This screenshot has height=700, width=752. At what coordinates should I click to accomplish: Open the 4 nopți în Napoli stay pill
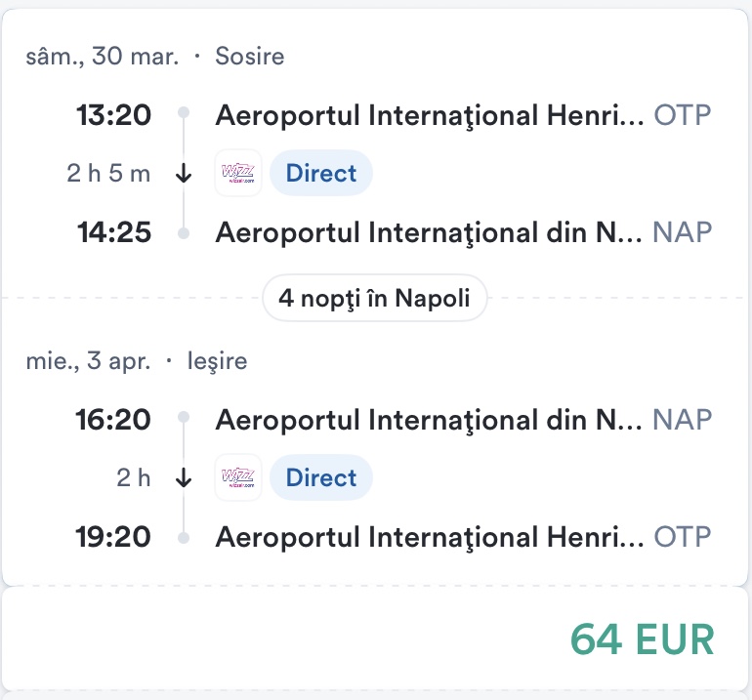point(374,299)
